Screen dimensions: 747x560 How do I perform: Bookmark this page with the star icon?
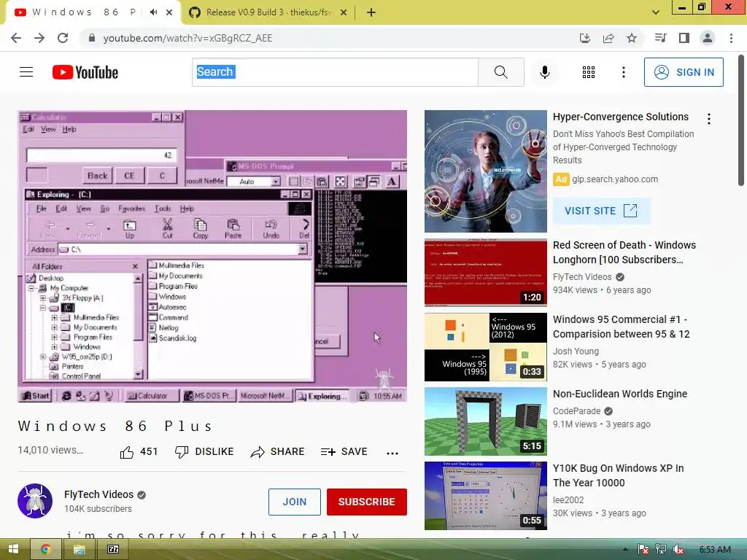point(631,38)
